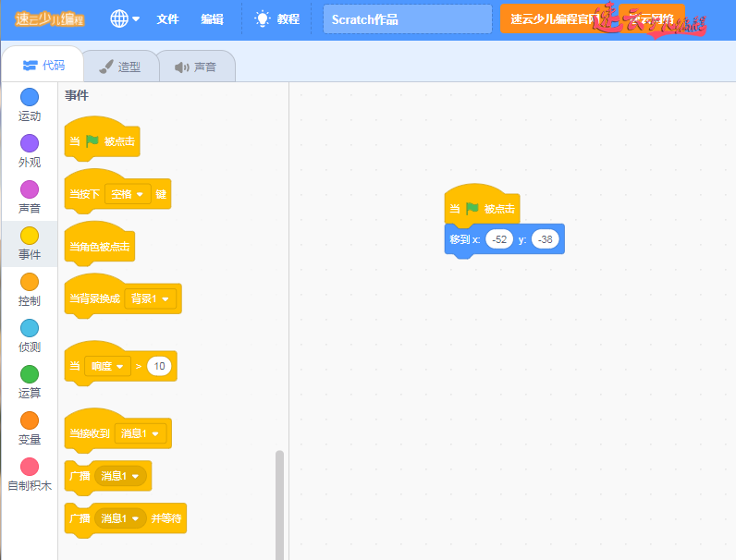The height and width of the screenshot is (560, 736).
Task: Expand the 空格 key dropdown
Action: coord(129,194)
